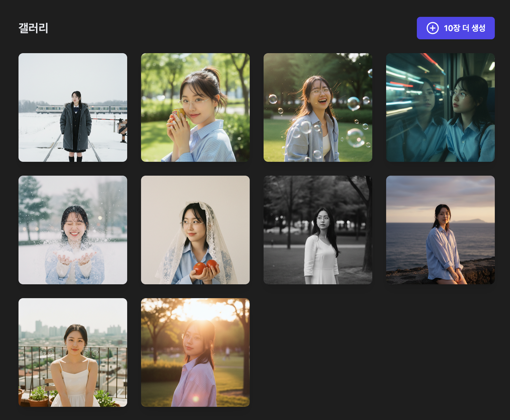Click the large soap bubble in photo
The image size is (510, 420).
[355, 137]
